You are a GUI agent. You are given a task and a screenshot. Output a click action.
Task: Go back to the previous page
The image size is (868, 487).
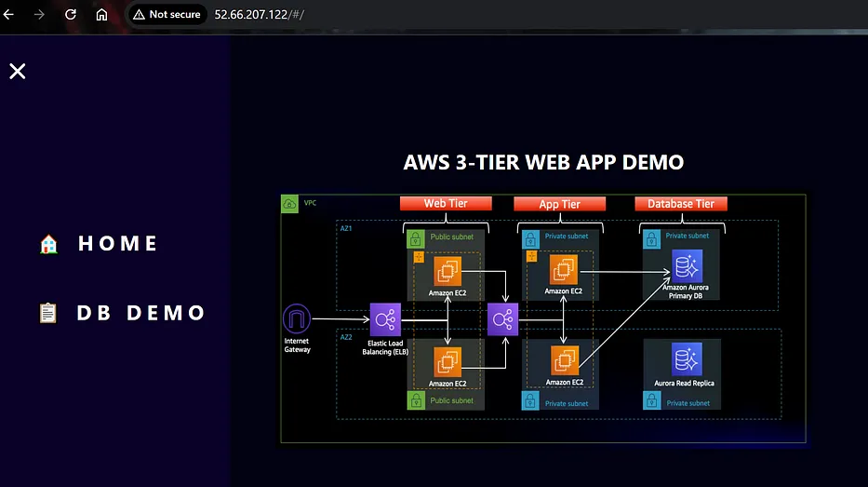coord(9,14)
